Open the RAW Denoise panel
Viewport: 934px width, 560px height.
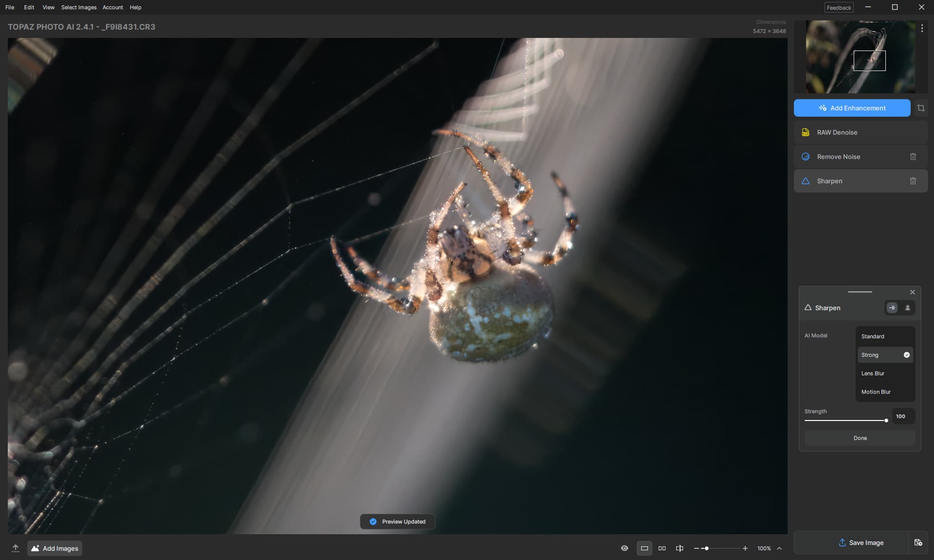click(x=837, y=132)
